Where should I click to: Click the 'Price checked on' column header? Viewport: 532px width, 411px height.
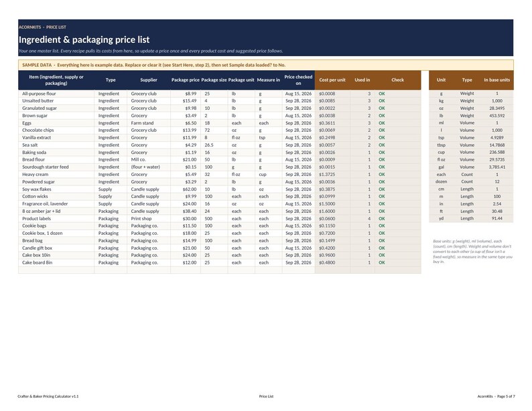298,80
